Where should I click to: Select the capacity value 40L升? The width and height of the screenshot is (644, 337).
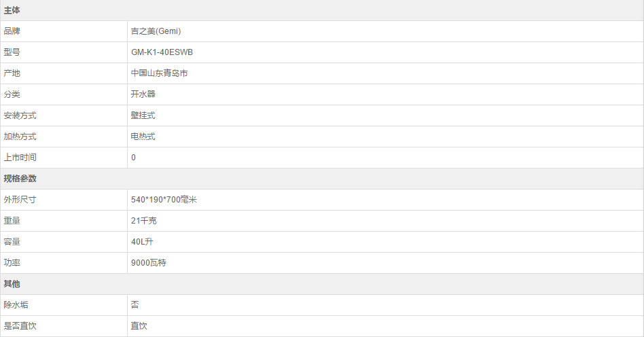(x=143, y=242)
